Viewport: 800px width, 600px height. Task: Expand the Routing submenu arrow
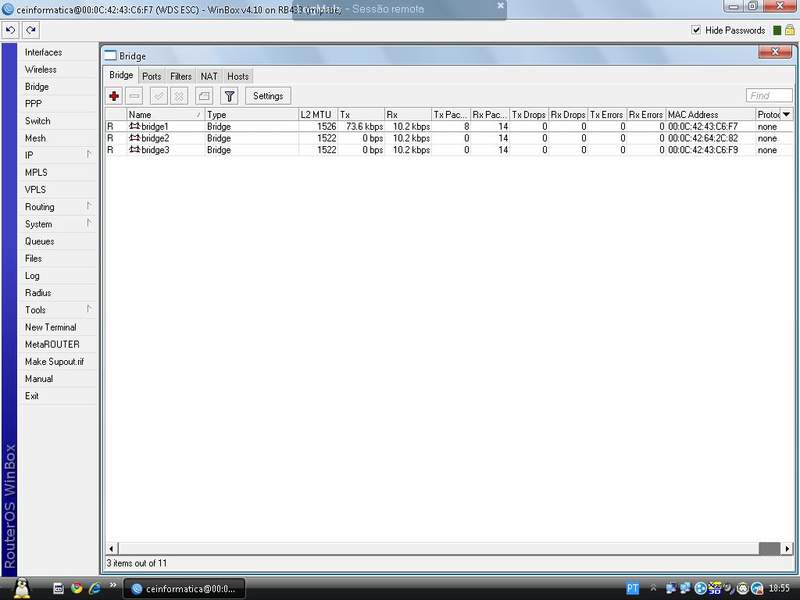click(x=89, y=206)
